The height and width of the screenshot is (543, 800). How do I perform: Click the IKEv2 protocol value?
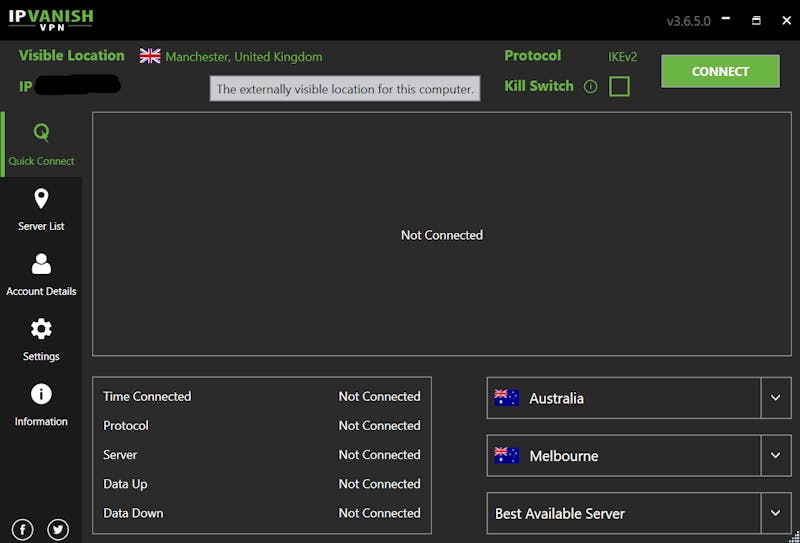click(x=622, y=57)
